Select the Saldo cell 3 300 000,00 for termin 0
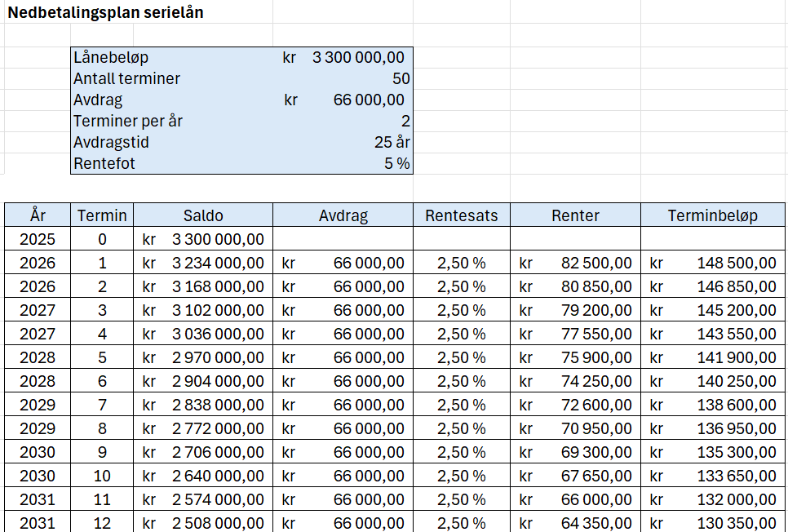This screenshot has width=788, height=532. click(x=203, y=239)
